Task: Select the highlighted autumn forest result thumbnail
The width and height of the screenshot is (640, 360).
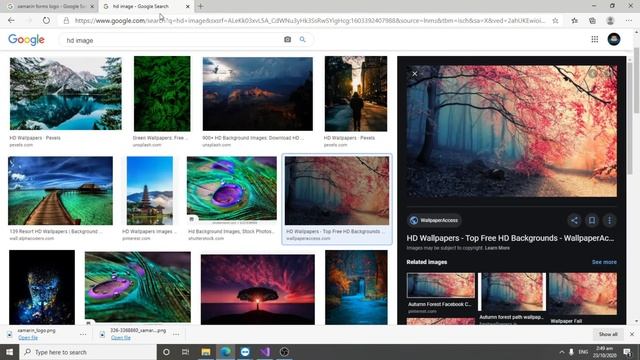Action: coord(337,191)
